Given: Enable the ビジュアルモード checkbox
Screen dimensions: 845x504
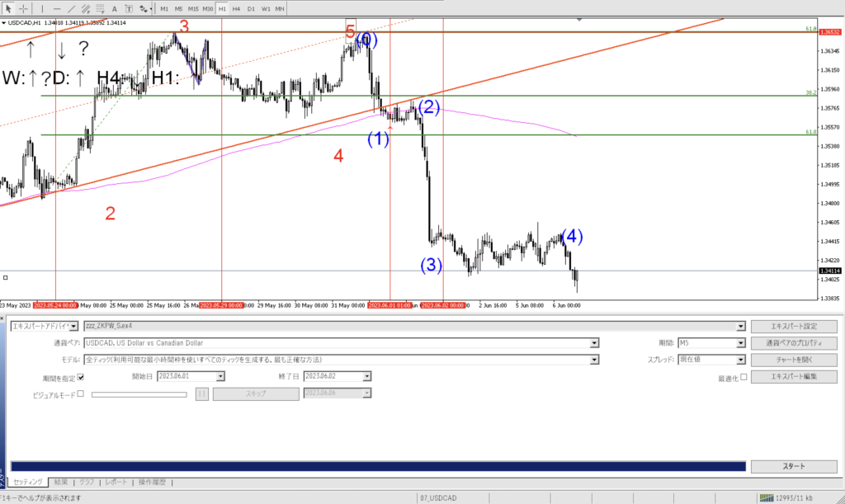Looking at the screenshot, I should click(x=81, y=393).
